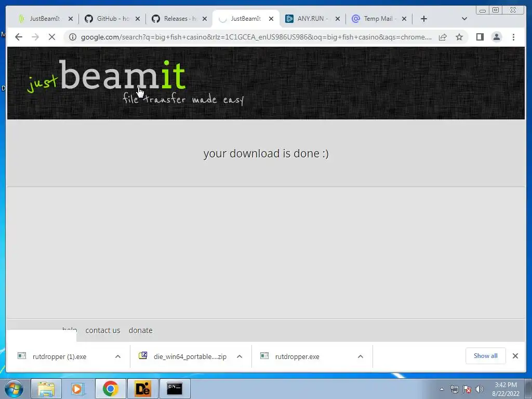
Task: Switch to the Releases tab
Action: coord(175,19)
